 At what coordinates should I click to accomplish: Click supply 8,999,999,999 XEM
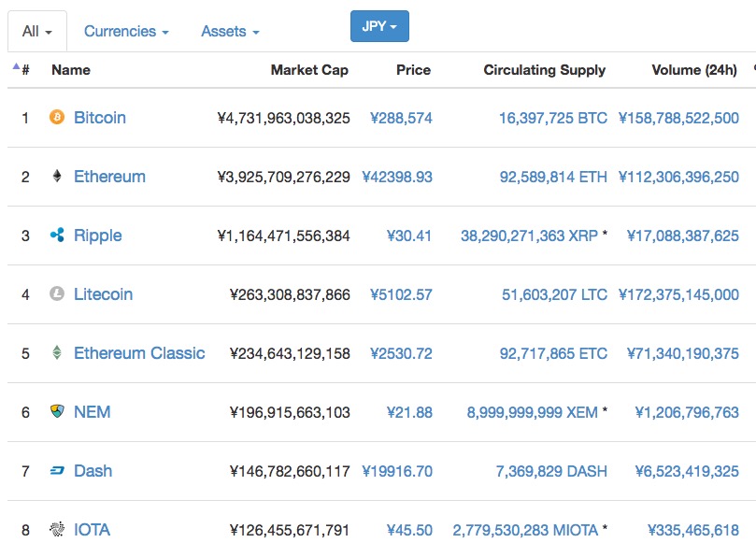(x=532, y=412)
